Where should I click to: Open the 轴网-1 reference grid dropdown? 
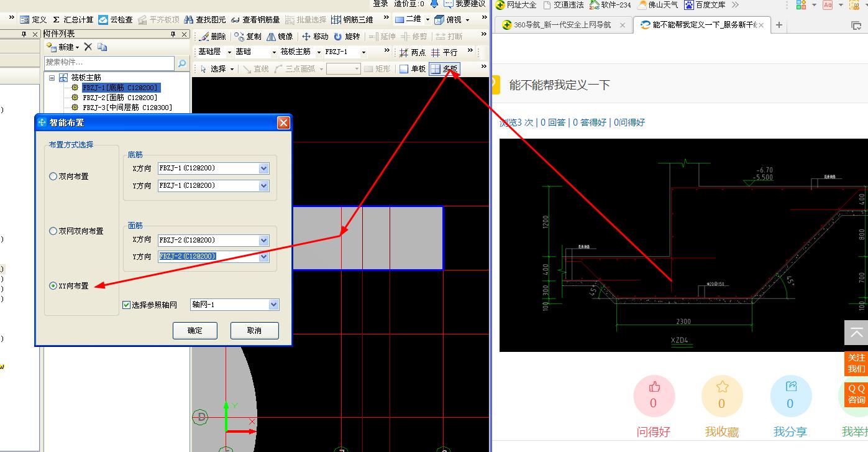(273, 305)
